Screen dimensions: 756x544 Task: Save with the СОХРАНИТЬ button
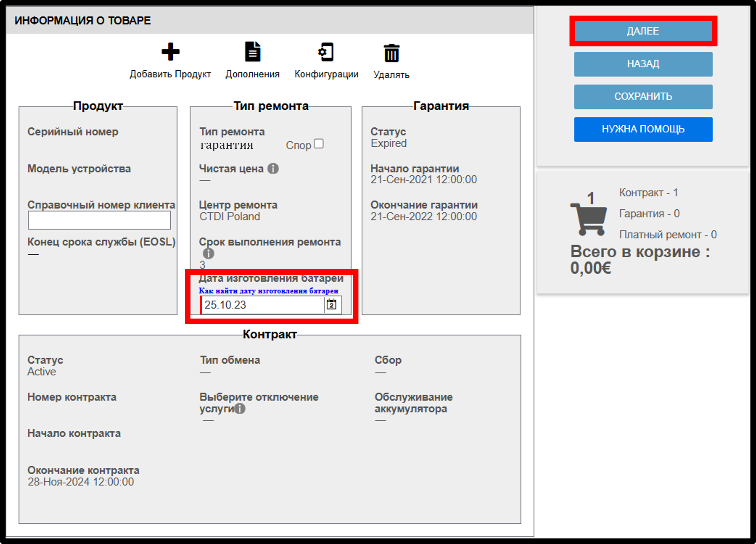tap(643, 97)
